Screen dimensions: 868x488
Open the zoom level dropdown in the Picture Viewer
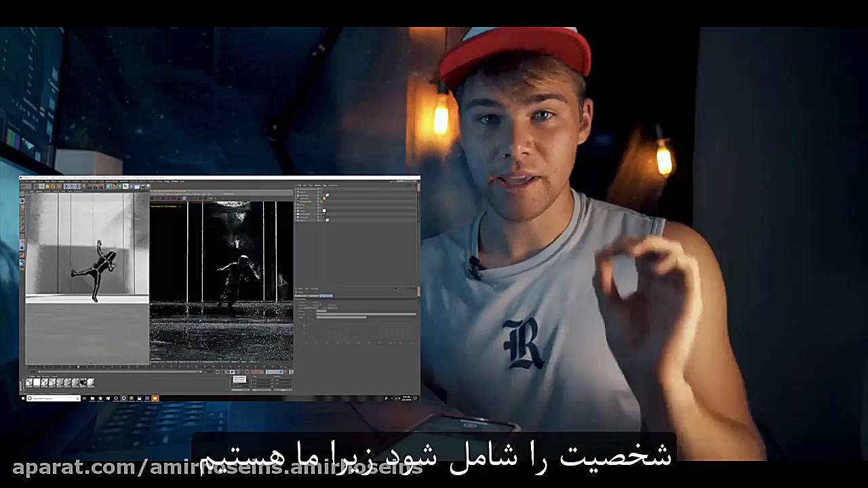[212, 198]
